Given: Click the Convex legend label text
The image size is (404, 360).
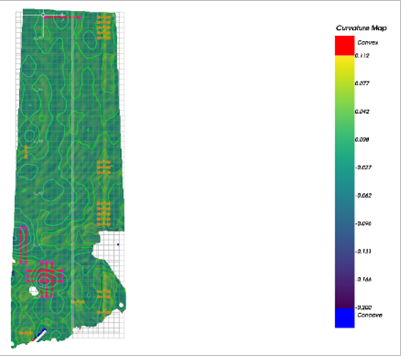Looking at the screenshot, I should (x=368, y=43).
